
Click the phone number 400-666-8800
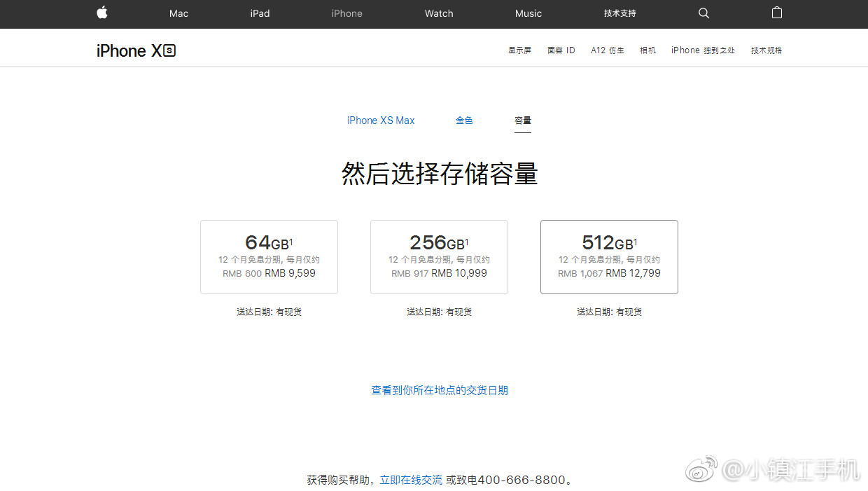click(x=521, y=480)
